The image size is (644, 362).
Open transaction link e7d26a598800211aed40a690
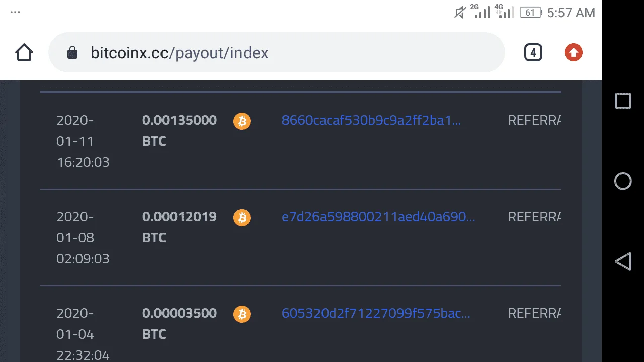(x=378, y=217)
